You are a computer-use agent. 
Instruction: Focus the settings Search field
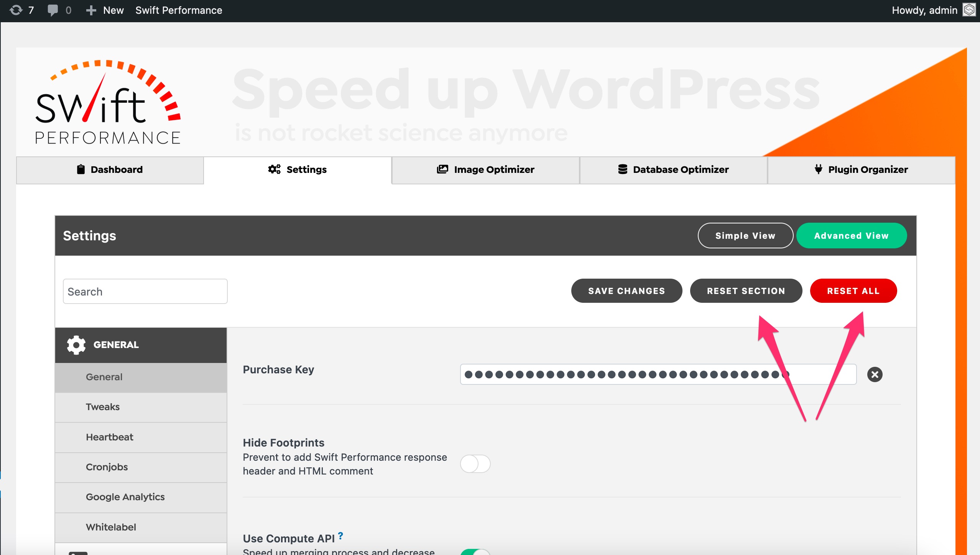point(145,292)
